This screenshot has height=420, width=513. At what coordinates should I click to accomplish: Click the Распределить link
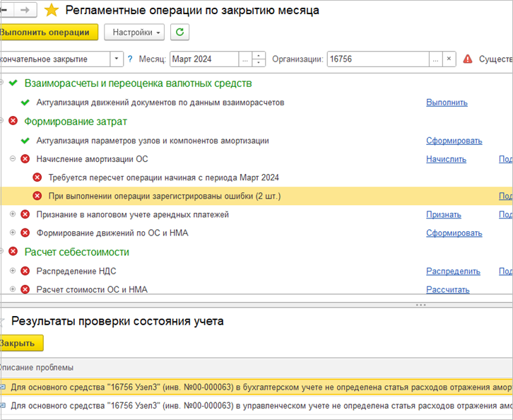pos(453,271)
